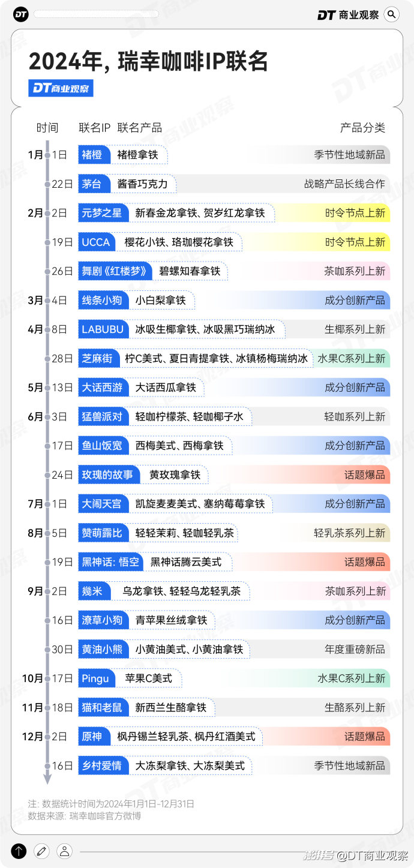Select the 玫瑰的故事 IP label
This screenshot has height=868, width=414.
109,474
